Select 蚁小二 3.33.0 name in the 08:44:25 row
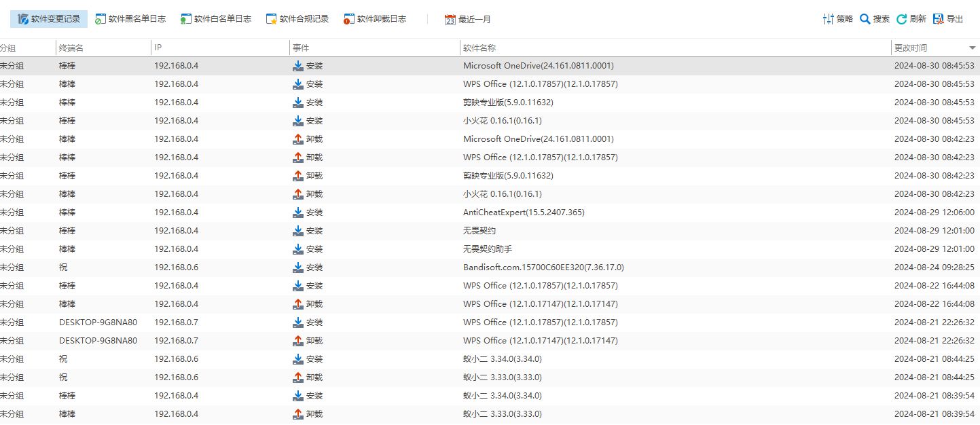 coord(503,377)
